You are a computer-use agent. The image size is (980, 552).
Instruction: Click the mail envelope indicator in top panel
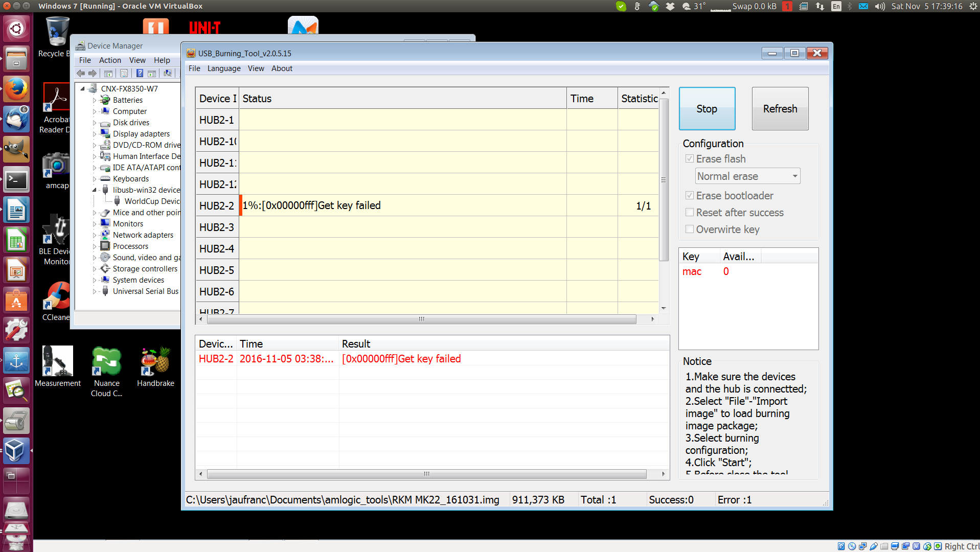point(863,6)
